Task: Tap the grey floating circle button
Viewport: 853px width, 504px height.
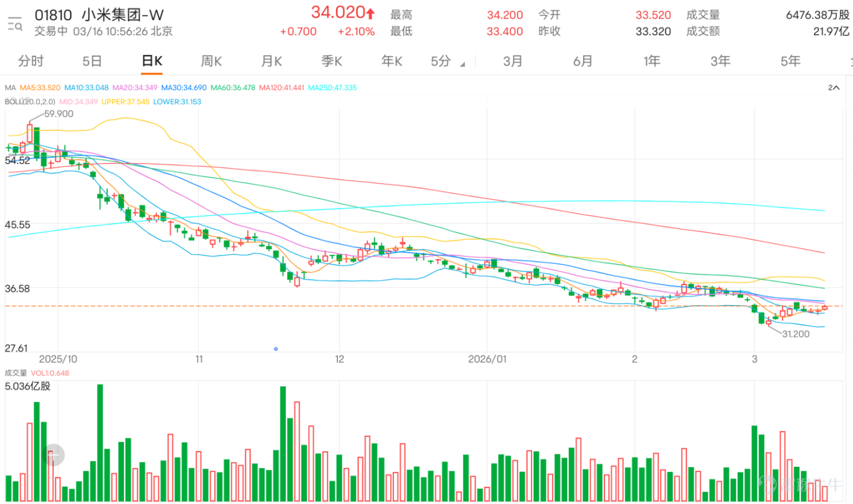Action: 53,455
